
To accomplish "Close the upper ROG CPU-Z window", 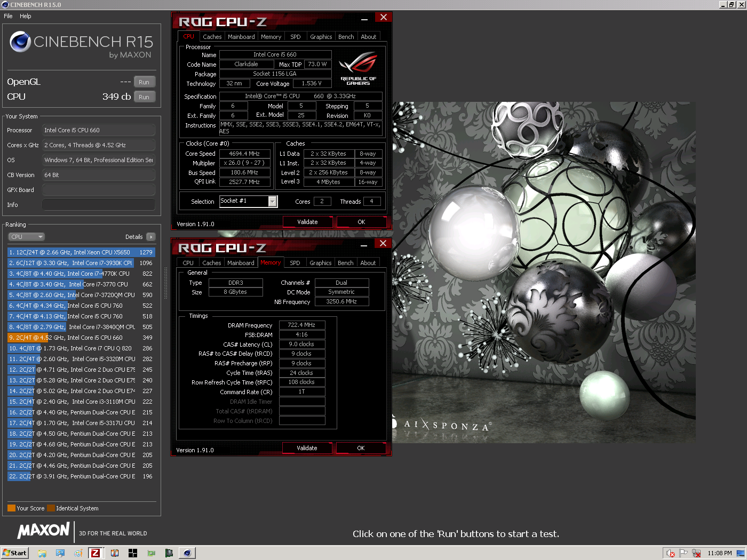I will click(x=383, y=17).
